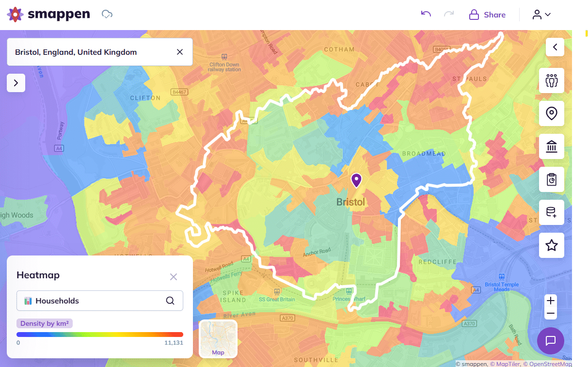The width and height of the screenshot is (588, 367).
Task: Expand the left panel with the arrow
Action: pyautogui.click(x=16, y=82)
